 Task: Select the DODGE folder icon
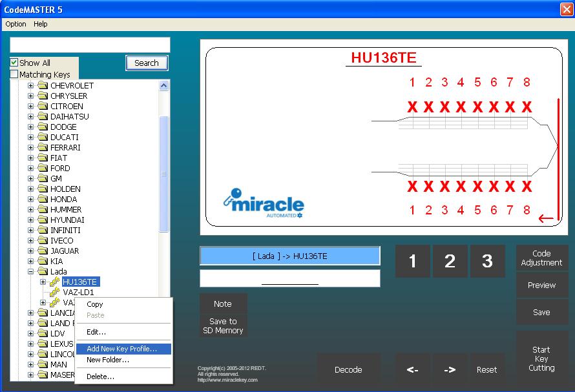(43, 127)
